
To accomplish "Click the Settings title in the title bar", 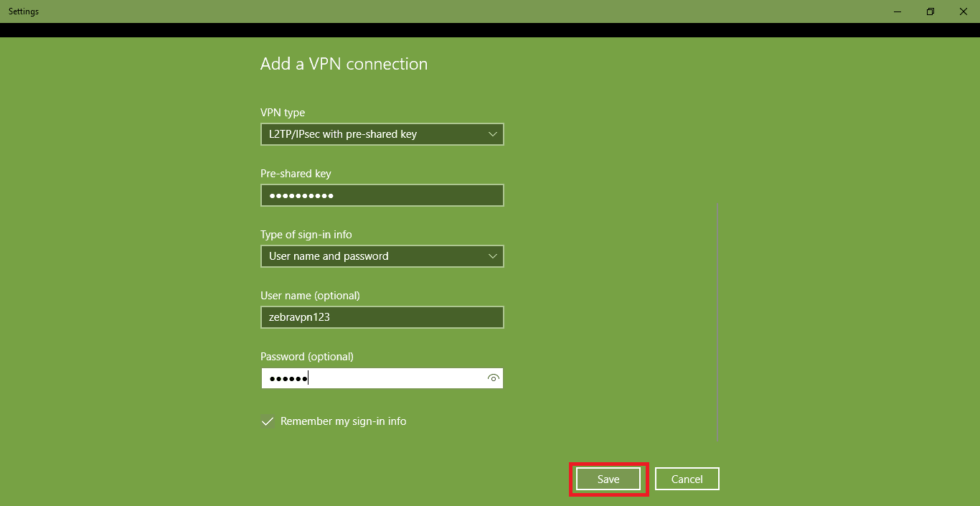I will 24,11.
